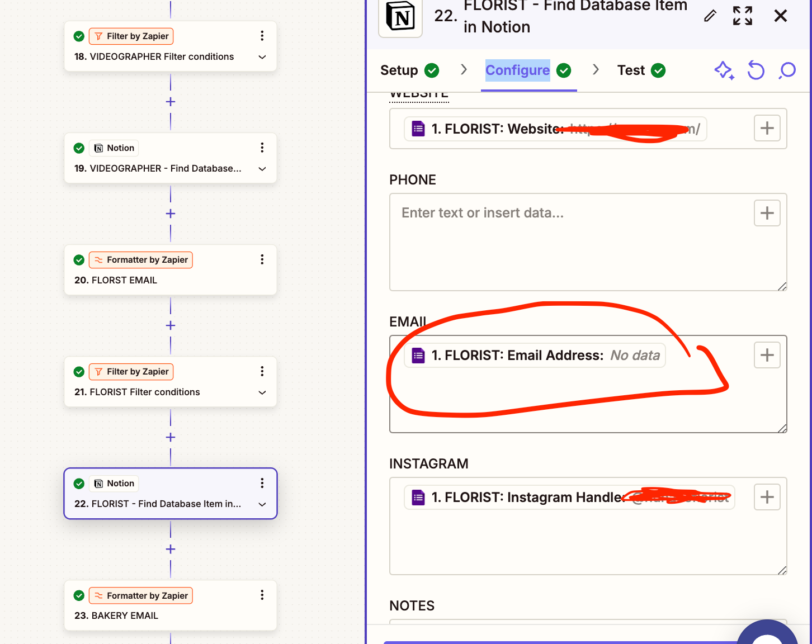Click the Notion badge on step 22

pos(114,484)
